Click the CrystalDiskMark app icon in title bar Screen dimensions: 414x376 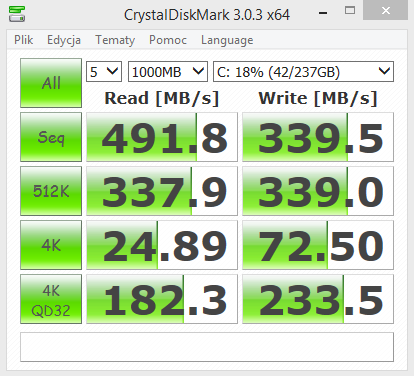pos(17,14)
